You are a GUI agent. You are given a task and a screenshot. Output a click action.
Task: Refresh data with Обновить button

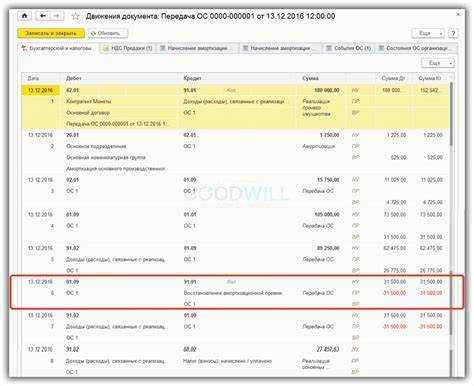[x=108, y=33]
